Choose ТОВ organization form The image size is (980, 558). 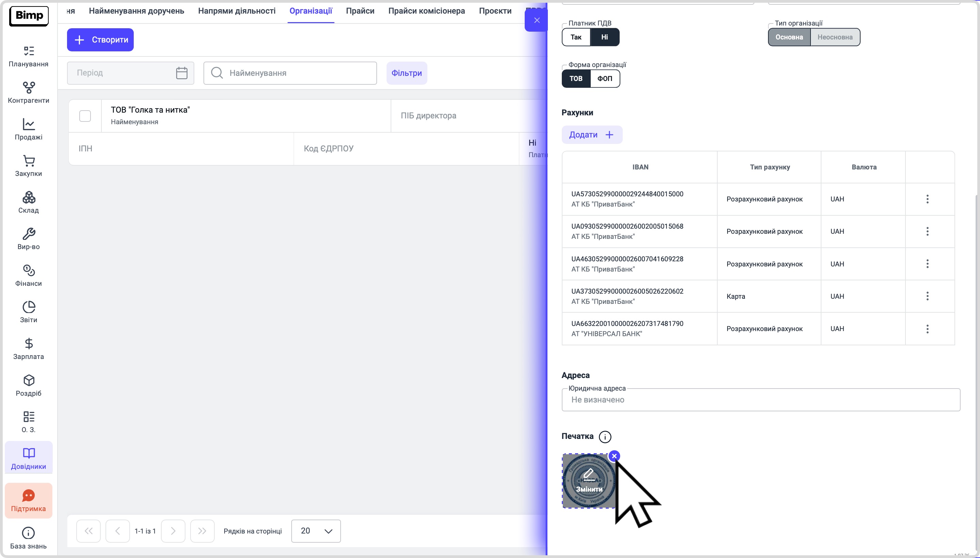pos(576,79)
